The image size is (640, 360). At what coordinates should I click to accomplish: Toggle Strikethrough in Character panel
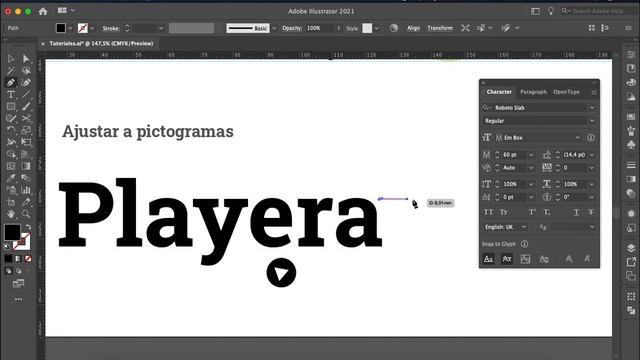[x=591, y=212]
